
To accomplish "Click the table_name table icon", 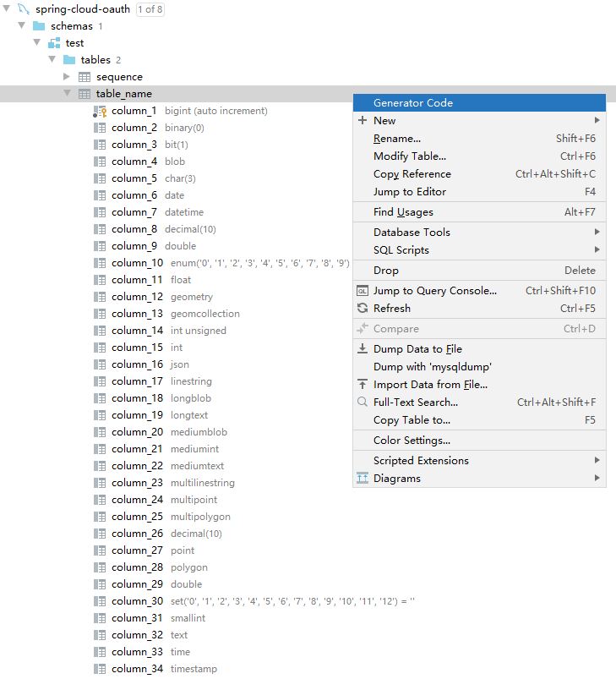I will point(84,94).
